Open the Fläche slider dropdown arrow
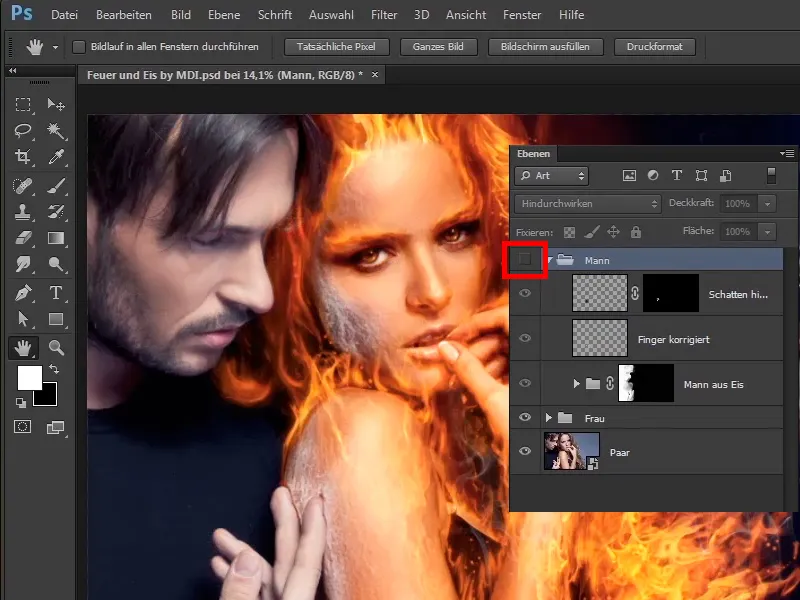Screen dimensions: 800x600 click(x=767, y=232)
